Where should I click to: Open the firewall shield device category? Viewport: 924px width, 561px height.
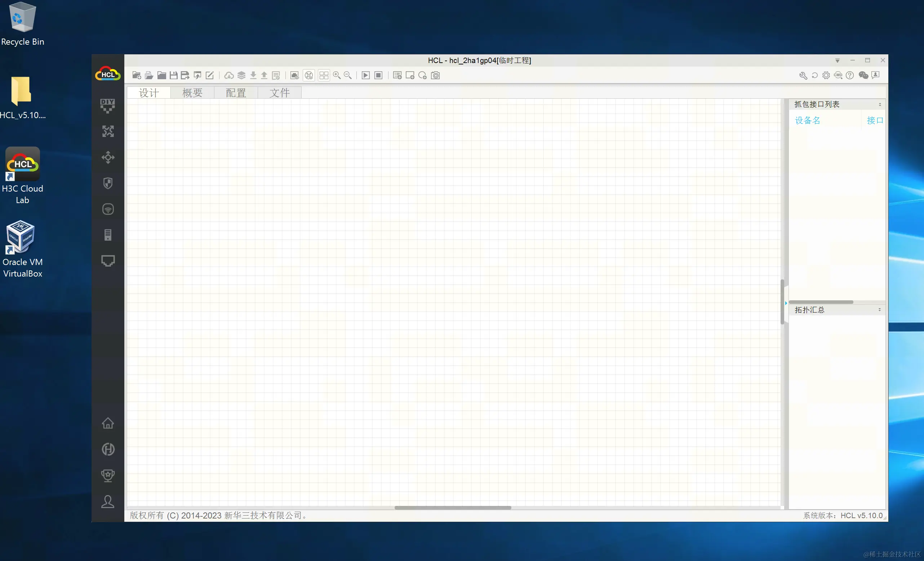[x=108, y=183]
